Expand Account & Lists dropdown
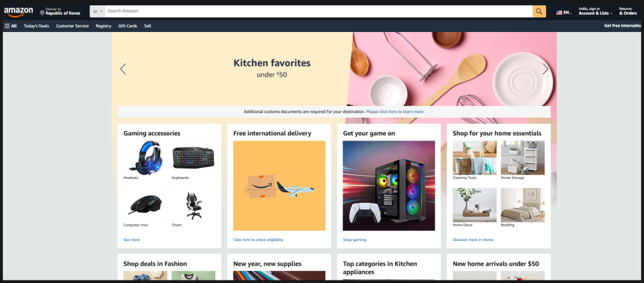This screenshot has width=644, height=283. 595,11
